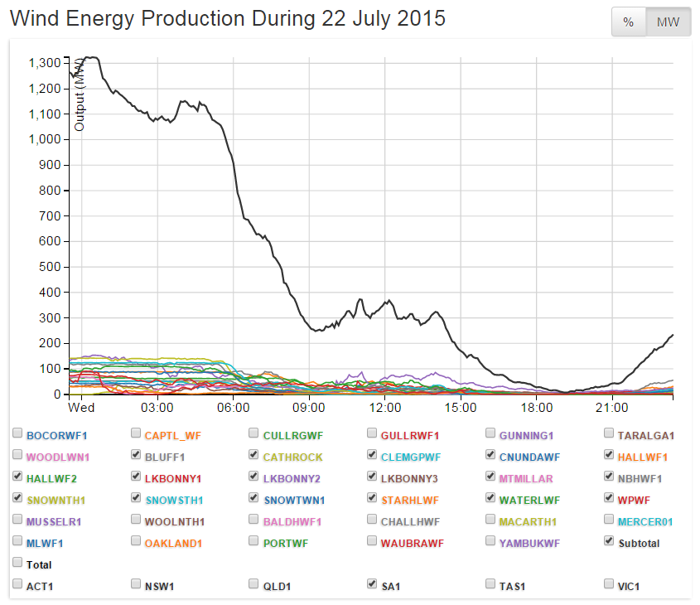
Task: Uncheck the SA1 region checkbox
Action: [373, 584]
